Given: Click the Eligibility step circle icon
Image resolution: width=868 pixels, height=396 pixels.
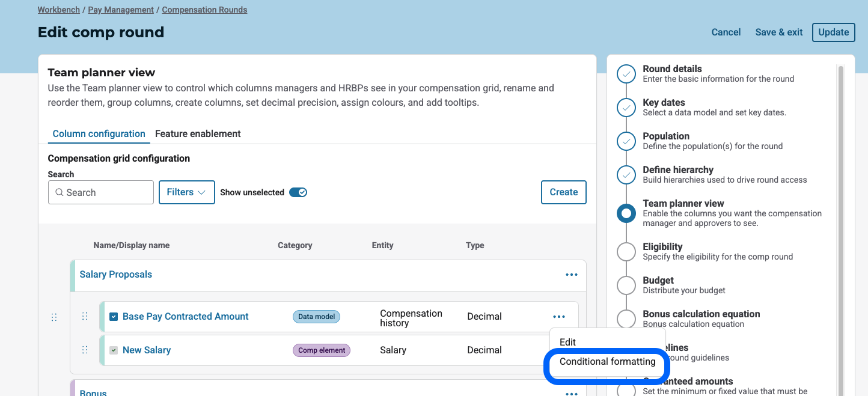Looking at the screenshot, I should click(626, 252).
